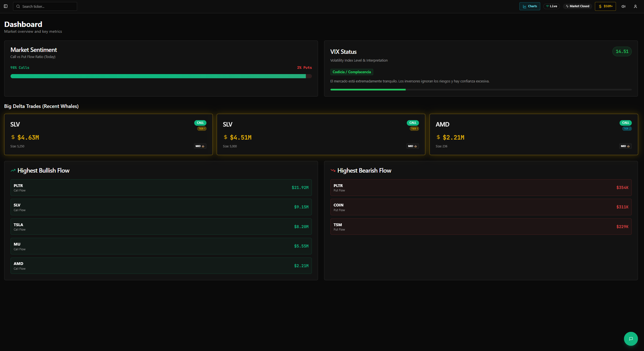The height and width of the screenshot is (351, 644).
Task: Select the TIER 2 badge on AMD
Action: tap(627, 129)
